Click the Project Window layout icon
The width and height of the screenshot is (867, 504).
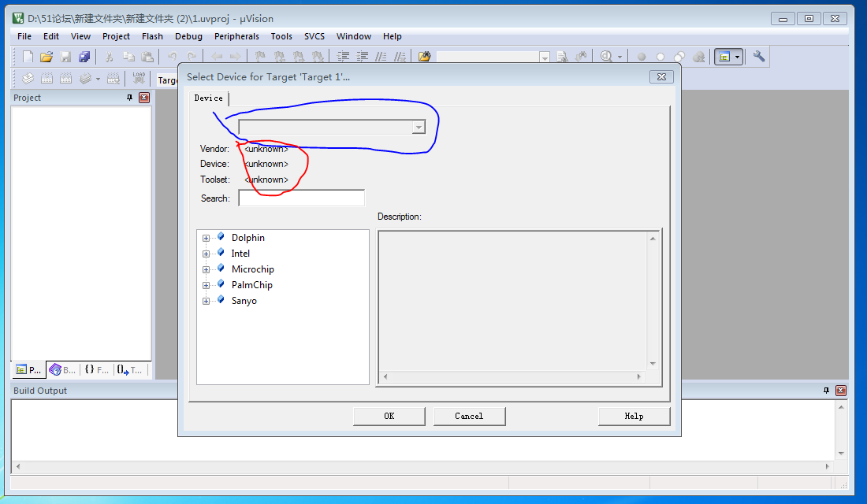pos(724,57)
